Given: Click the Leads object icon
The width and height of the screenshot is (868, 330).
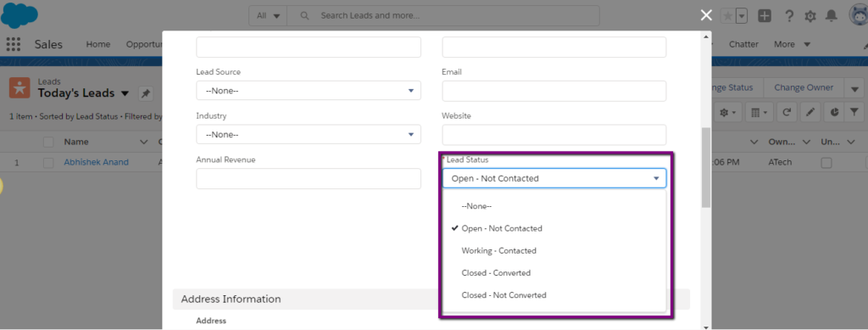Looking at the screenshot, I should [19, 88].
